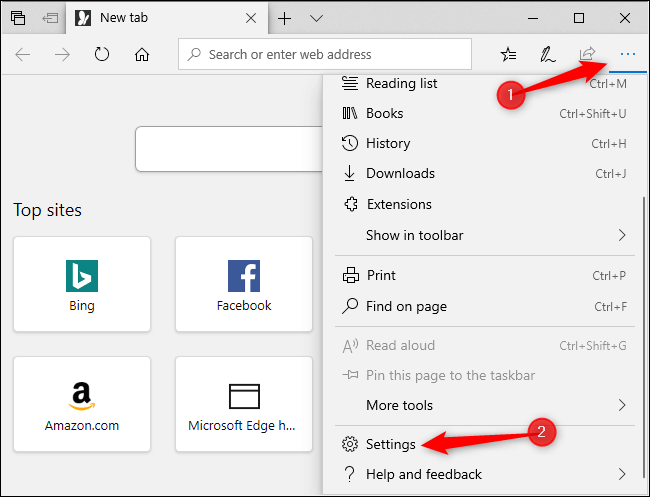Select Find on page

pyautogui.click(x=485, y=306)
